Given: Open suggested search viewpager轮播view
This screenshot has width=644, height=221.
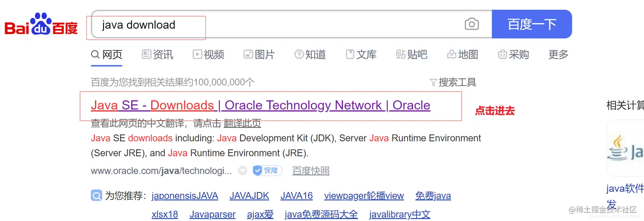Looking at the screenshot, I should click(364, 196).
